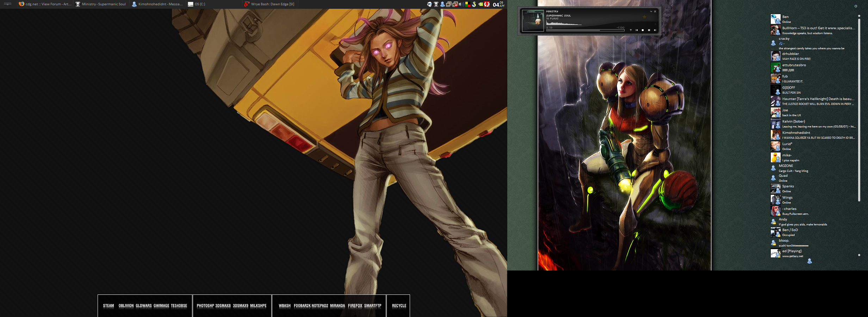Open 3DSMAX9 shortcut in dock

coord(241,306)
